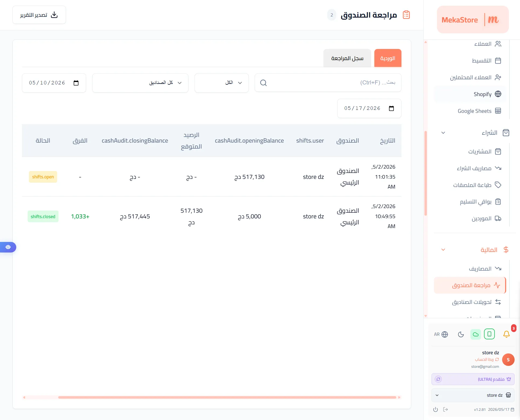Click the table horizontal scrollbar
The height and width of the screenshot is (420, 520).
coord(227,397)
